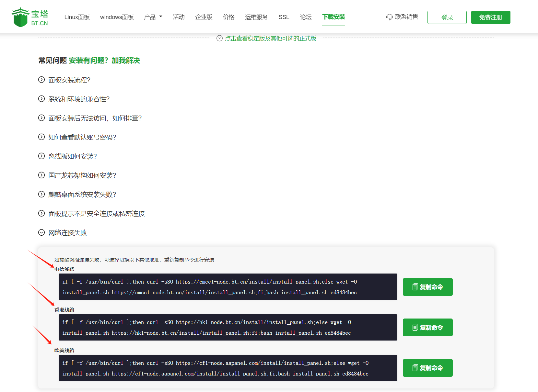Screen dimensions: 538x392
Task: Click down-chevron icon beside 网络连接失败
Action: coord(41,232)
